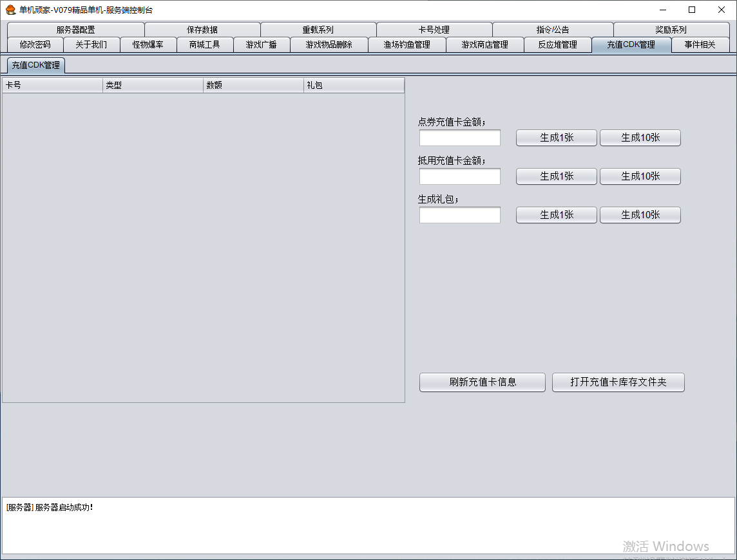Image resolution: width=737 pixels, height=560 pixels.
Task: Click the 生成礼包 text input box
Action: [459, 215]
